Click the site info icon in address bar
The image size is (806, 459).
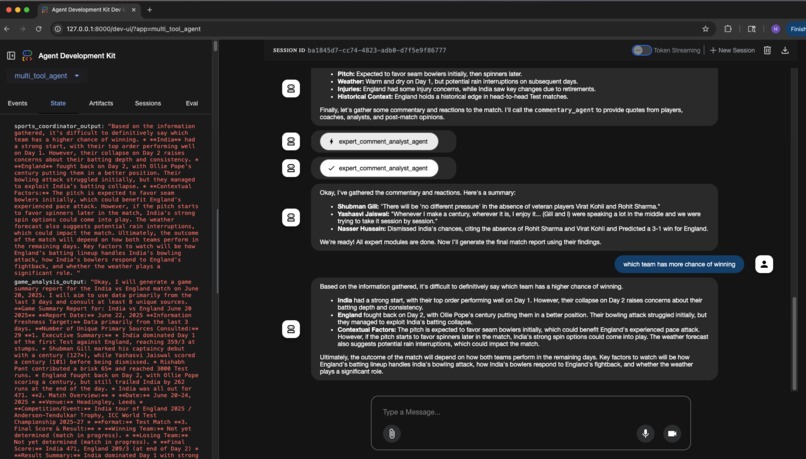click(58, 29)
